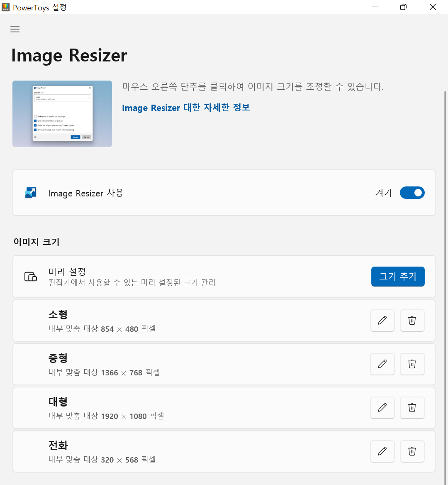The width and height of the screenshot is (448, 485).
Task: Click the 854 × 480 픽셀 size description
Action: [x=102, y=329]
